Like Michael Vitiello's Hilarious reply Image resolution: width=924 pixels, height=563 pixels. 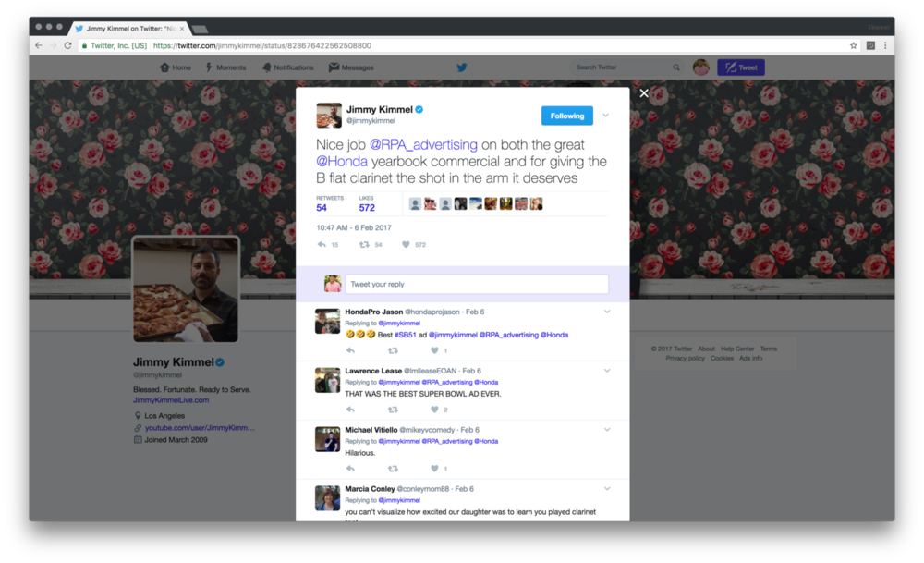[434, 469]
